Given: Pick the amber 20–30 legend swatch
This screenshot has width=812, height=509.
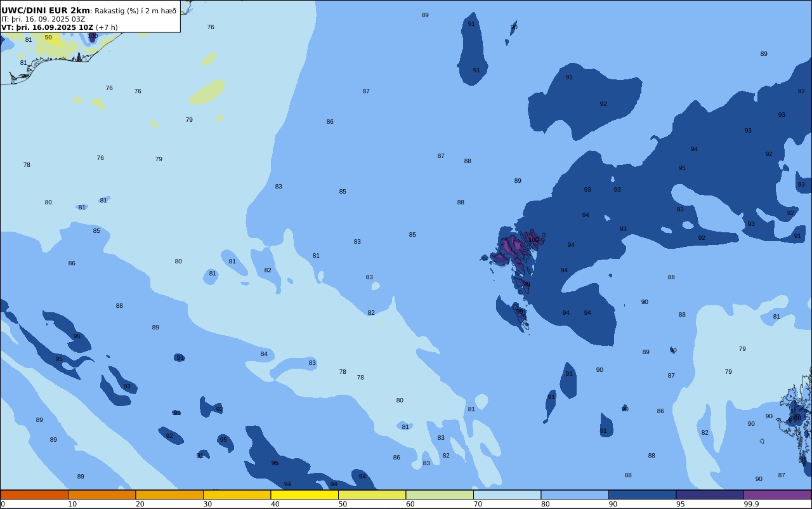Looking at the screenshot, I should (x=169, y=494).
